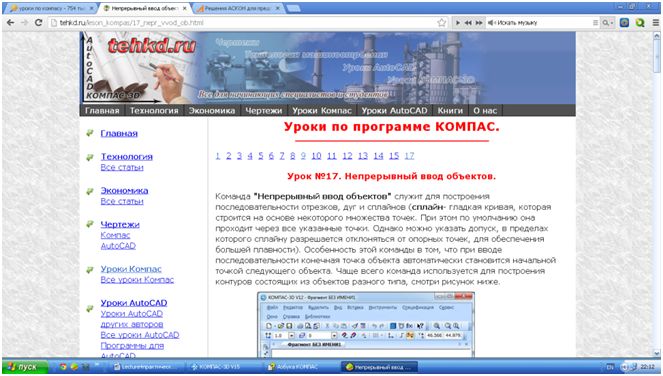Click the green Q extension icon
663x376 pixels.
(640, 23)
